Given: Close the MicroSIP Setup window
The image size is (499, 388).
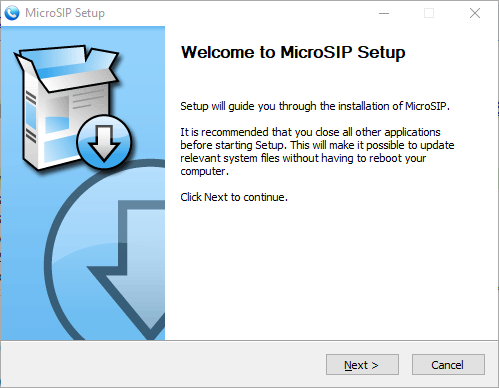Looking at the screenshot, I should pos(475,13).
